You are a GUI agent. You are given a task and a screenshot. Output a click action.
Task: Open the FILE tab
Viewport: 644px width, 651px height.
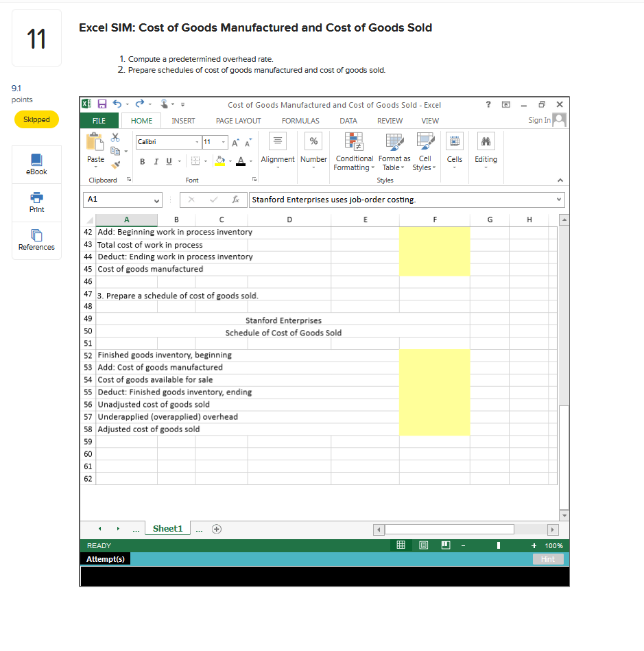pyautogui.click(x=99, y=121)
